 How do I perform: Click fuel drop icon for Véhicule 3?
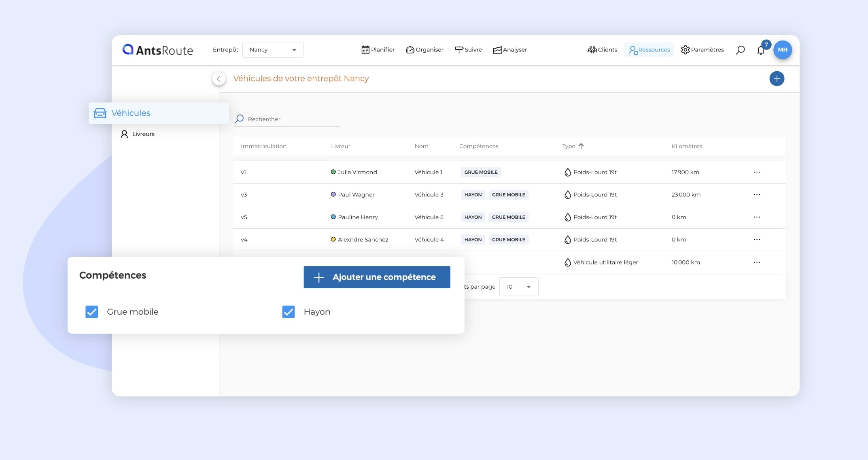[x=567, y=195]
